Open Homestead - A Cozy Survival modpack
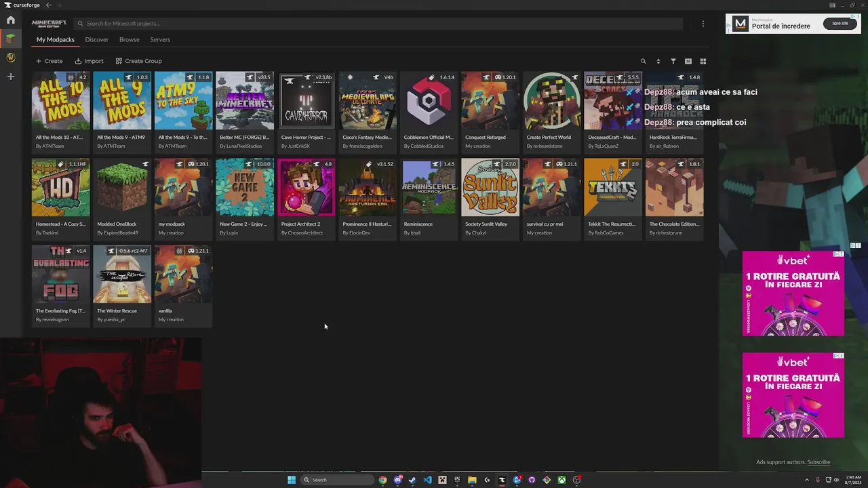 (x=61, y=199)
